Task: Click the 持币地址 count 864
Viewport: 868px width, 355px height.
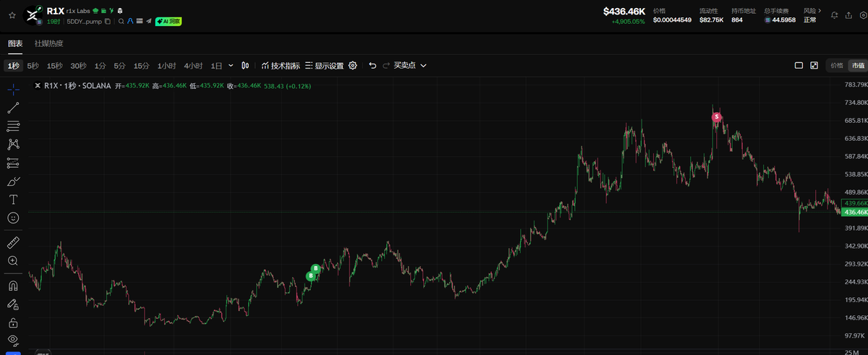Action: click(x=737, y=20)
